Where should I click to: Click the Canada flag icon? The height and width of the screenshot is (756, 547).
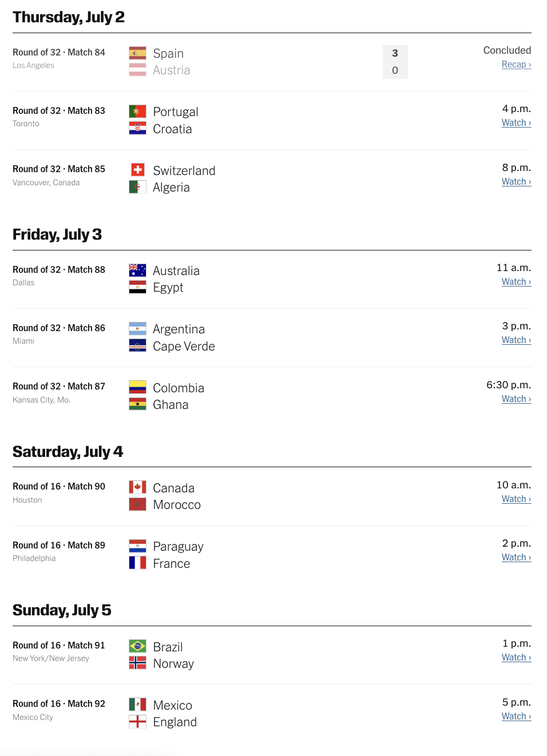pos(137,487)
